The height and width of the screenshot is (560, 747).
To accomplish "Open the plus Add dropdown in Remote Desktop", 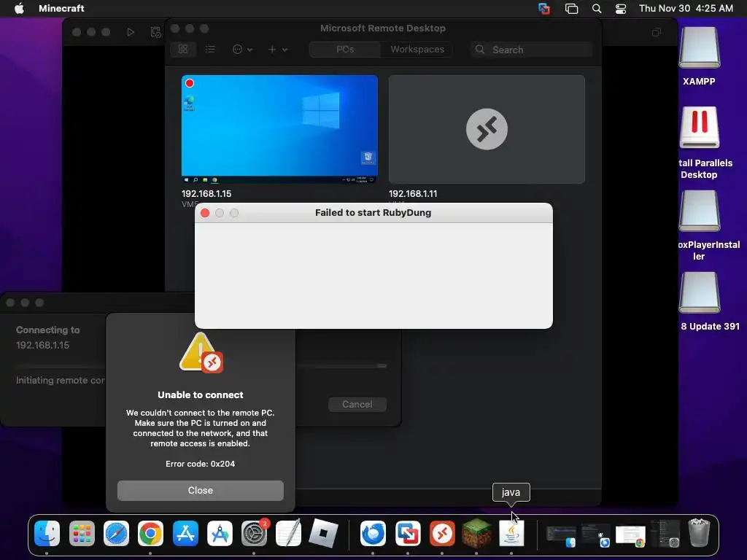I will 278,49.
